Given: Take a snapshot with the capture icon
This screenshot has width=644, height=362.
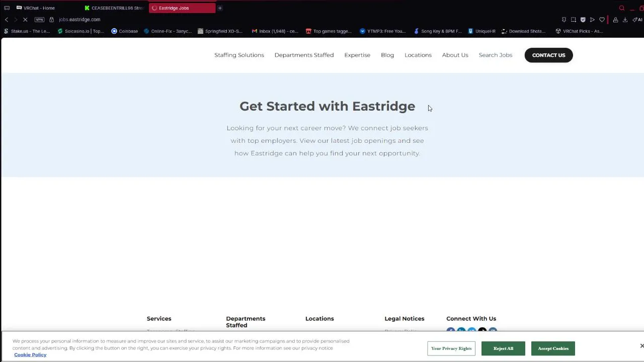Looking at the screenshot, I should pyautogui.click(x=574, y=20).
